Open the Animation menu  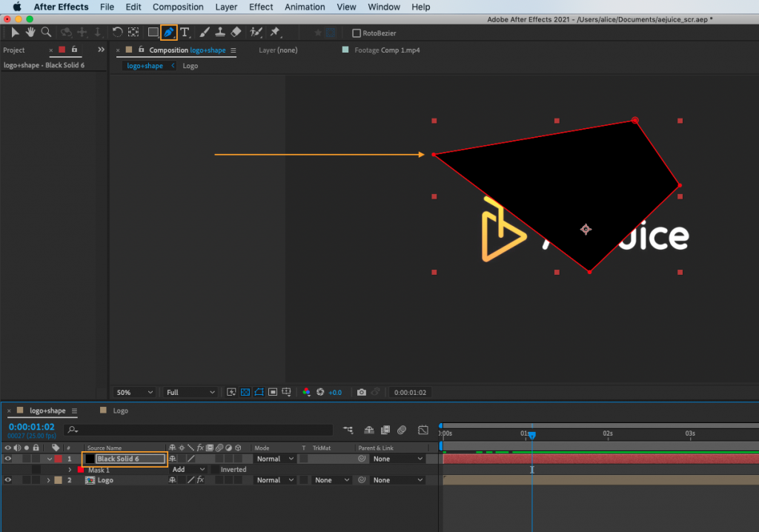pos(305,7)
